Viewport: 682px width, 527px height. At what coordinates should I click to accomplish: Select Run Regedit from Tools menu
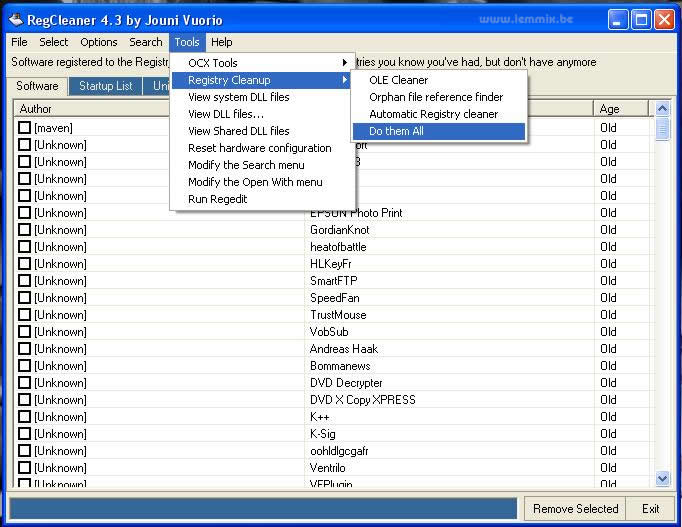[218, 199]
